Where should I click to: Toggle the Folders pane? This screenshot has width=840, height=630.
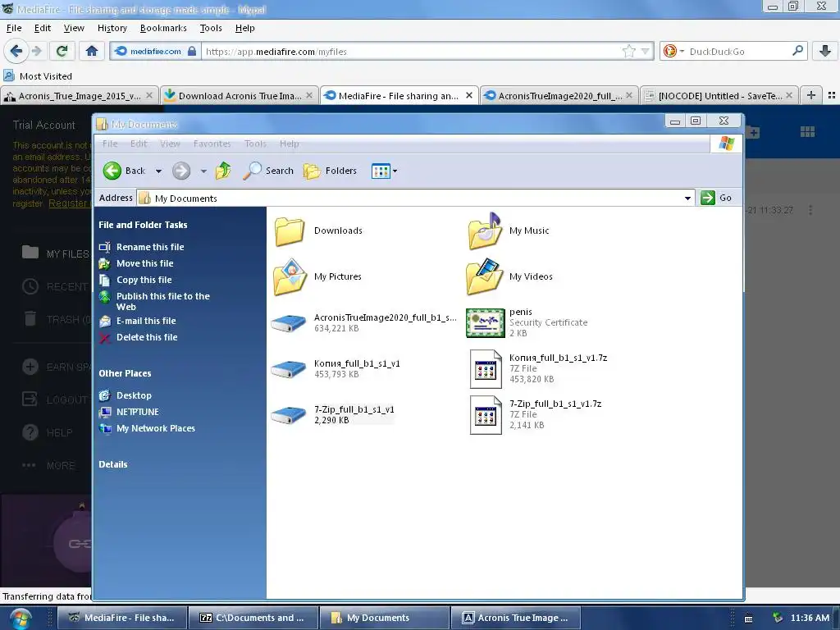click(330, 171)
